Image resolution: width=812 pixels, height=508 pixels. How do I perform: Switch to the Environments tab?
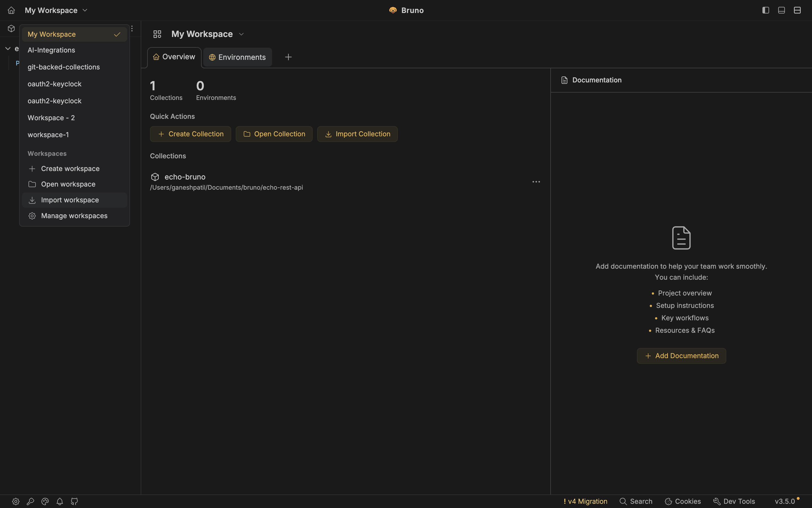pos(238,57)
